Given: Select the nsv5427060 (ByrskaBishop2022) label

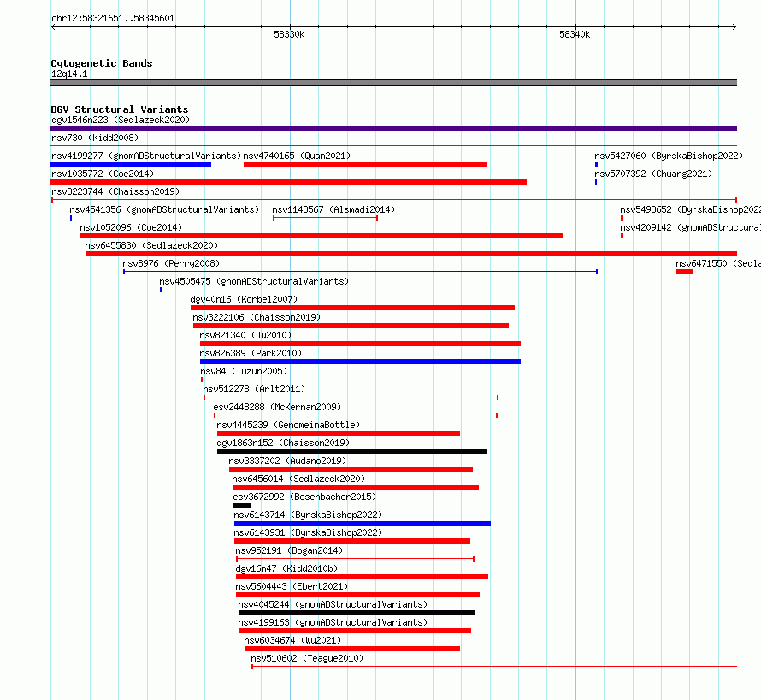Looking at the screenshot, I should coord(669,156).
